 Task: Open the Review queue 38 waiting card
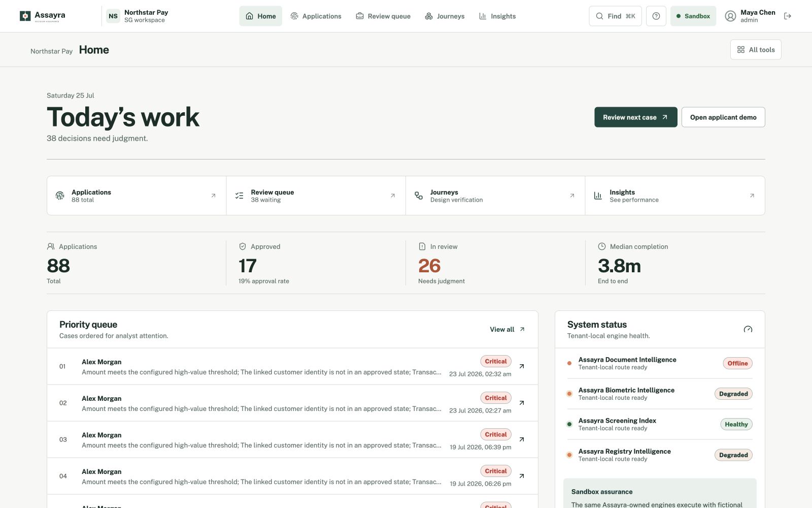316,196
